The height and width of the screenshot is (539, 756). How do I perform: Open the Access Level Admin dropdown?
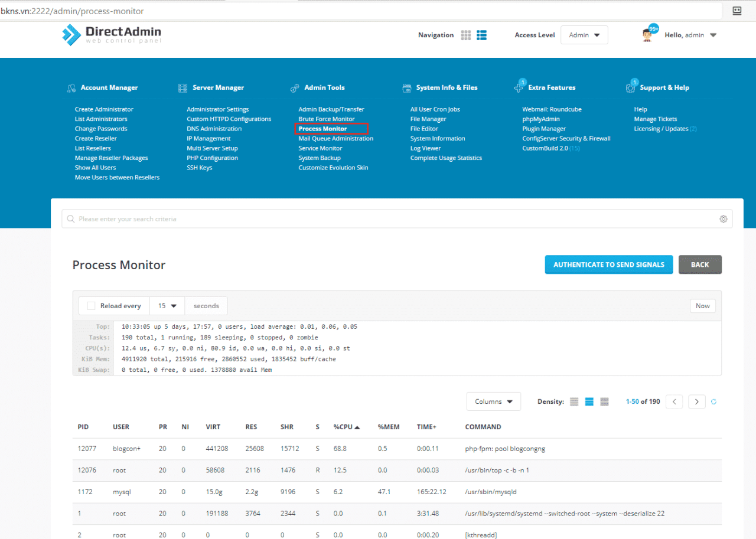click(x=584, y=35)
